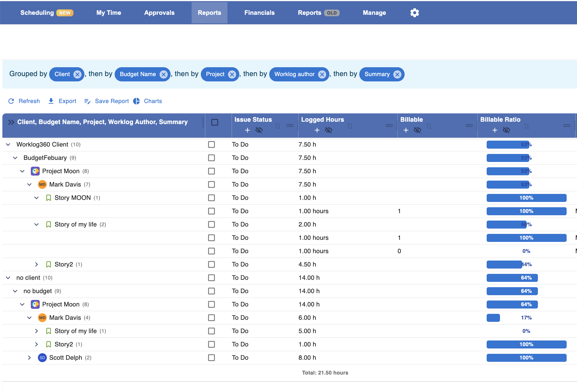
Task: Export the report data
Action: (62, 101)
